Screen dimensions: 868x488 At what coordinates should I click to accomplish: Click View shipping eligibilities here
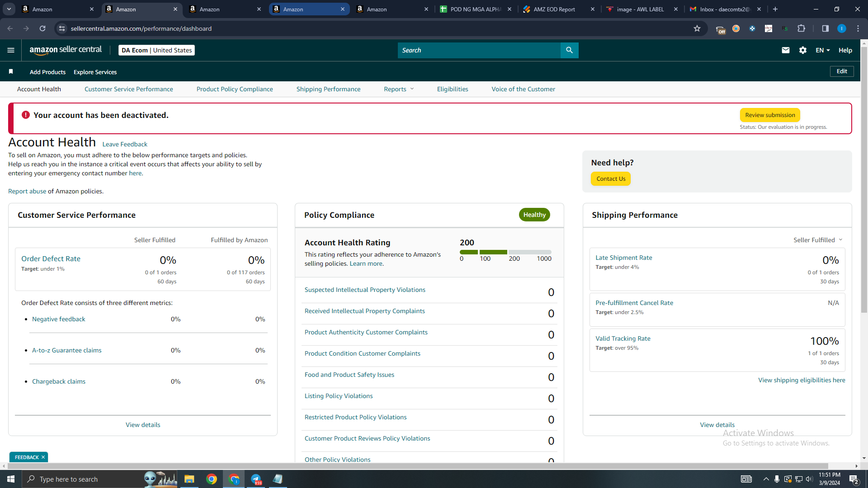802,380
